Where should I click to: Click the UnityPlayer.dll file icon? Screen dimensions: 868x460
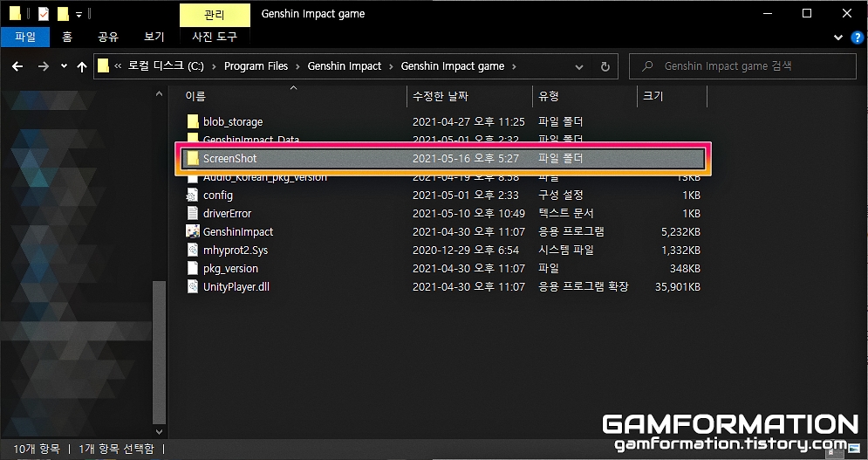pos(193,286)
